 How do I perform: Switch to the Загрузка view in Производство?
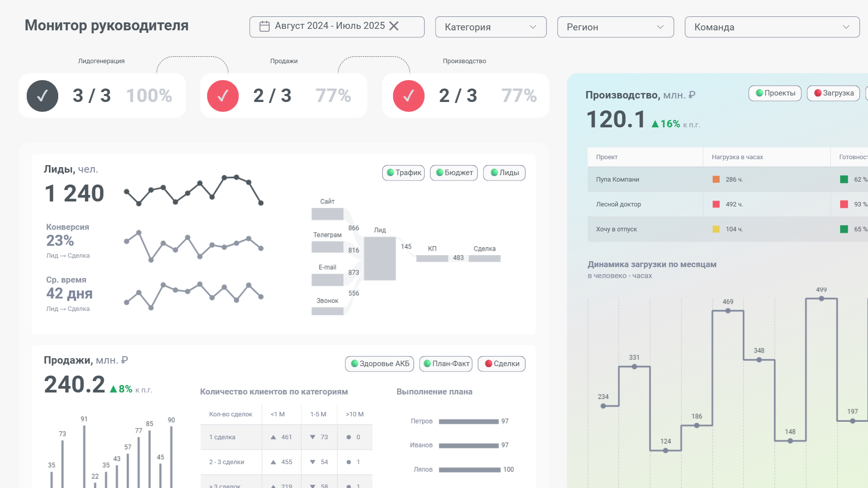click(833, 93)
